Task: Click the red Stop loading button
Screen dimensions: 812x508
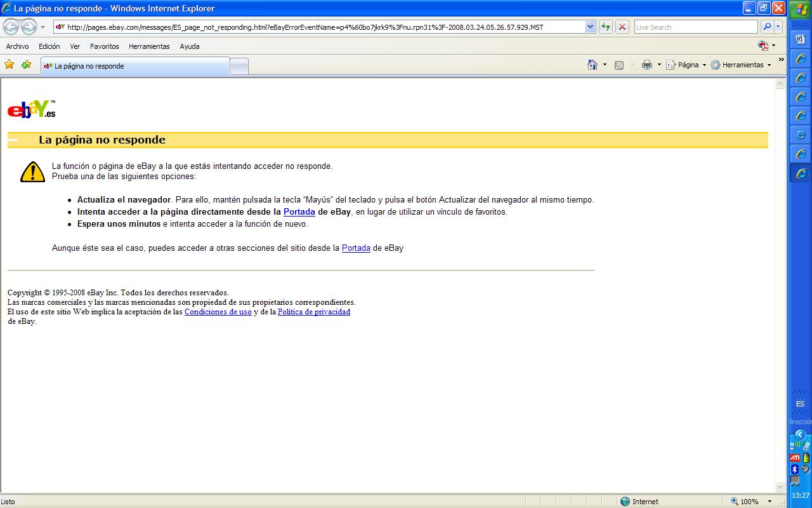Action: [x=622, y=27]
